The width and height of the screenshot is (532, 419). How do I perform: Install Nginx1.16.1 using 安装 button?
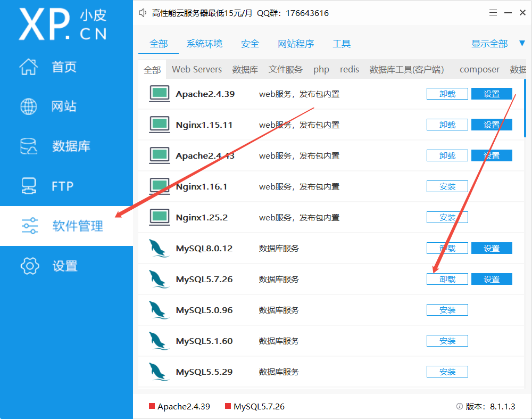tap(447, 186)
